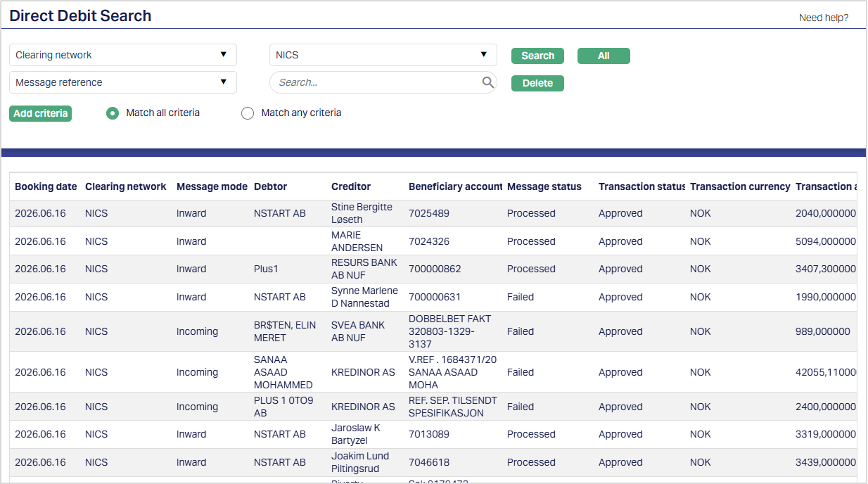
Task: Open the Clearing network criteria dropdown
Action: (x=123, y=55)
